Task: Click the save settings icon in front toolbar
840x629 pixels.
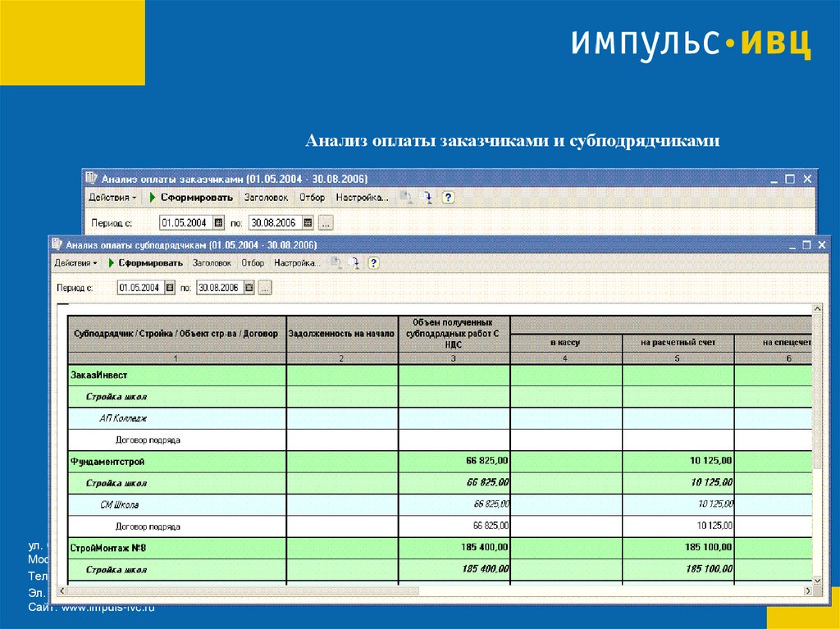Action: 336,263
